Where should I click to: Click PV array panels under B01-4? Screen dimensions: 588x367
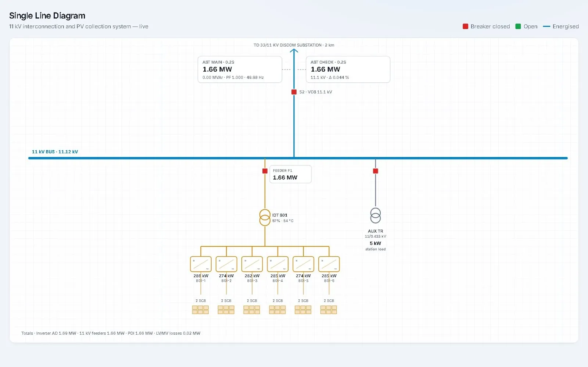(x=277, y=310)
